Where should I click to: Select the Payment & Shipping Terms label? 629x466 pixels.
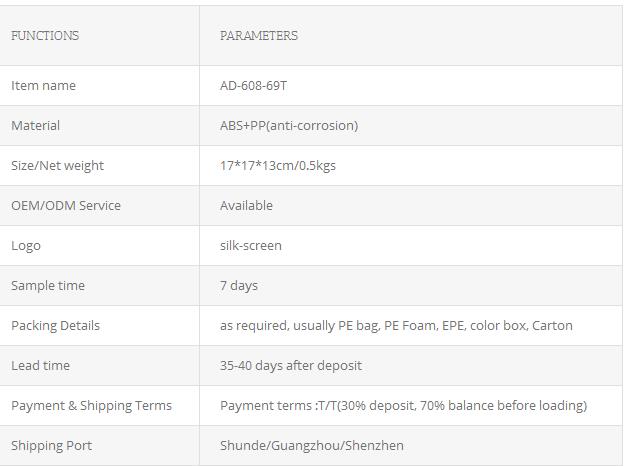[x=91, y=405]
